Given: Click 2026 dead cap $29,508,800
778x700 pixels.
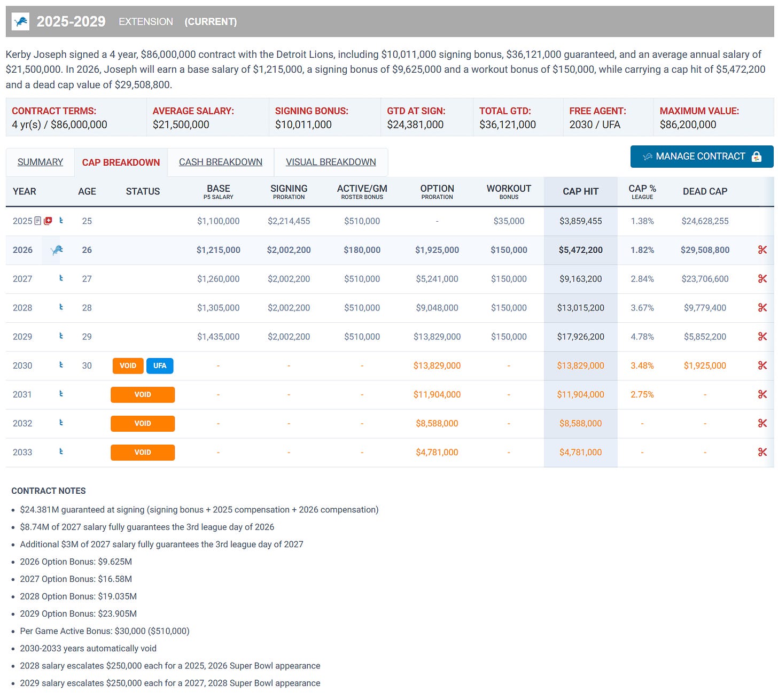Looking at the screenshot, I should click(705, 250).
